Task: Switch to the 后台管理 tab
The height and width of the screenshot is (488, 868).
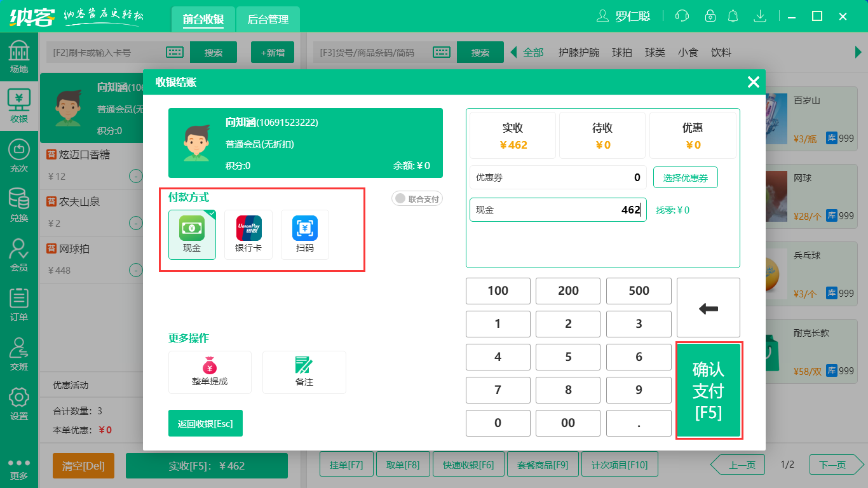Action: tap(268, 19)
